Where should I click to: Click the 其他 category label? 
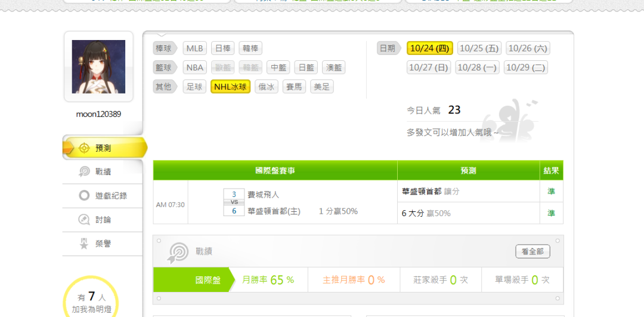point(165,87)
